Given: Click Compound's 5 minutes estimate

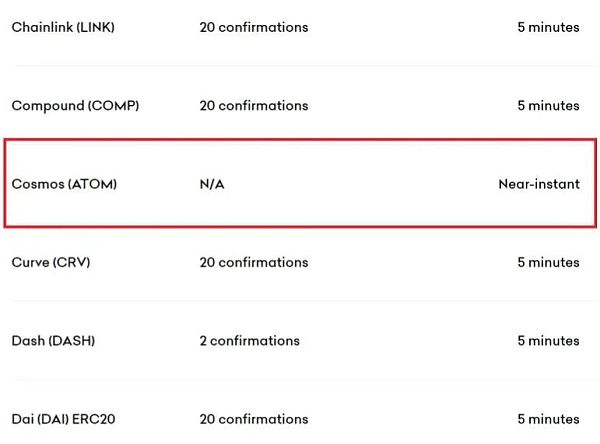Looking at the screenshot, I should coord(548,105).
